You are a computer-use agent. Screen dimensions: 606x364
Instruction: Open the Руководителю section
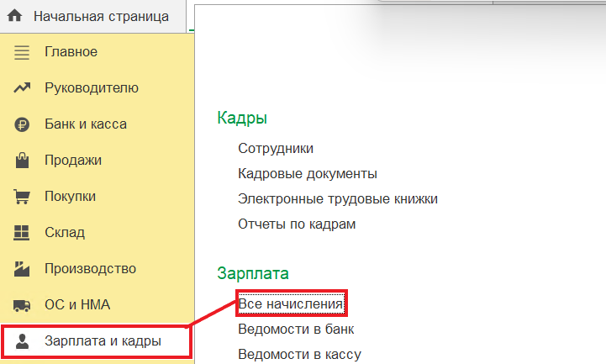click(x=92, y=88)
